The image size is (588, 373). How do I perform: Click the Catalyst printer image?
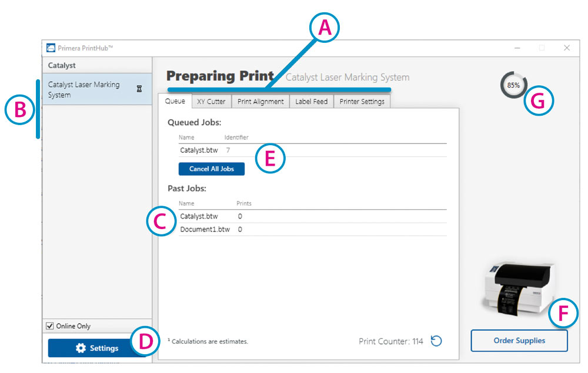(x=519, y=288)
